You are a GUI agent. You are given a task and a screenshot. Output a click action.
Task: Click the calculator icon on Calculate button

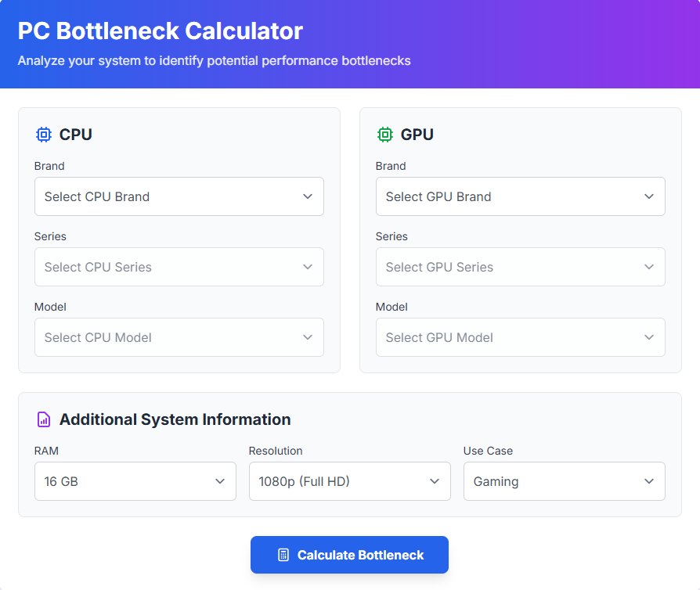point(283,555)
